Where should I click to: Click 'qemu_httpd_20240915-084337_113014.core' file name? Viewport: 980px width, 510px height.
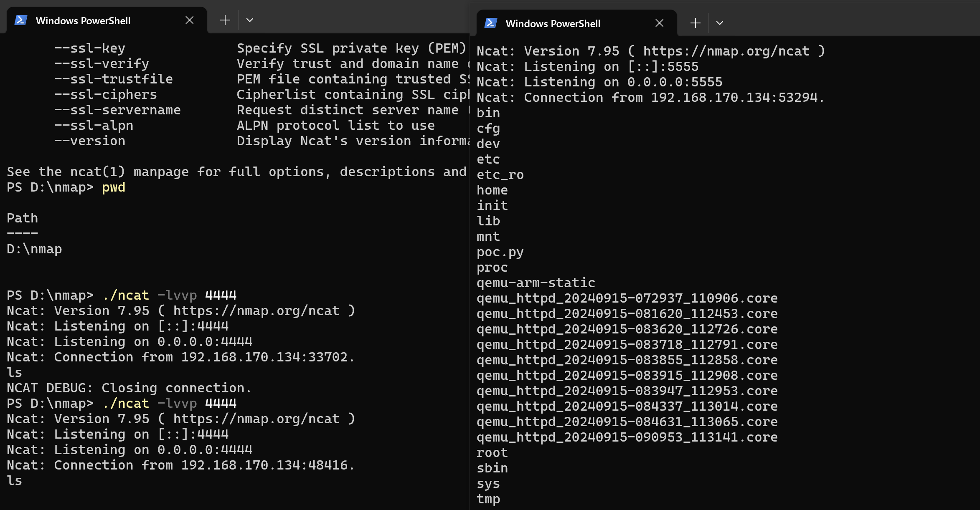coord(627,406)
